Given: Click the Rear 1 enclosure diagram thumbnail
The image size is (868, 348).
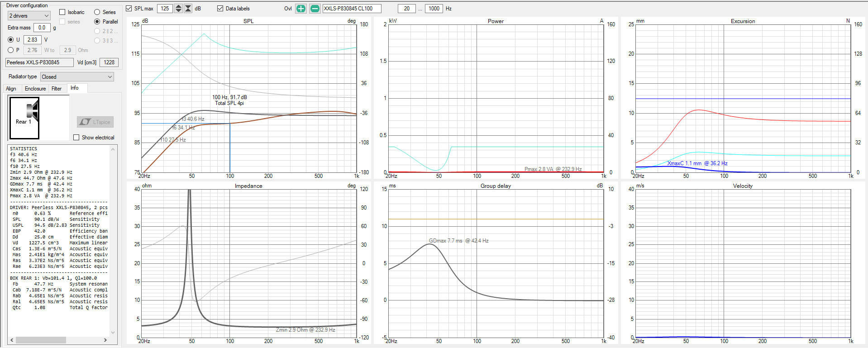Looking at the screenshot, I should pyautogui.click(x=24, y=118).
